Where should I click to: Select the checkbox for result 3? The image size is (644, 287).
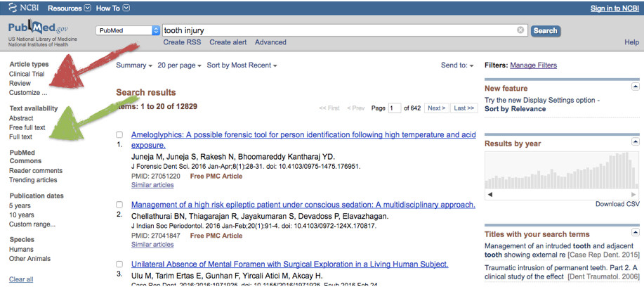click(x=119, y=264)
